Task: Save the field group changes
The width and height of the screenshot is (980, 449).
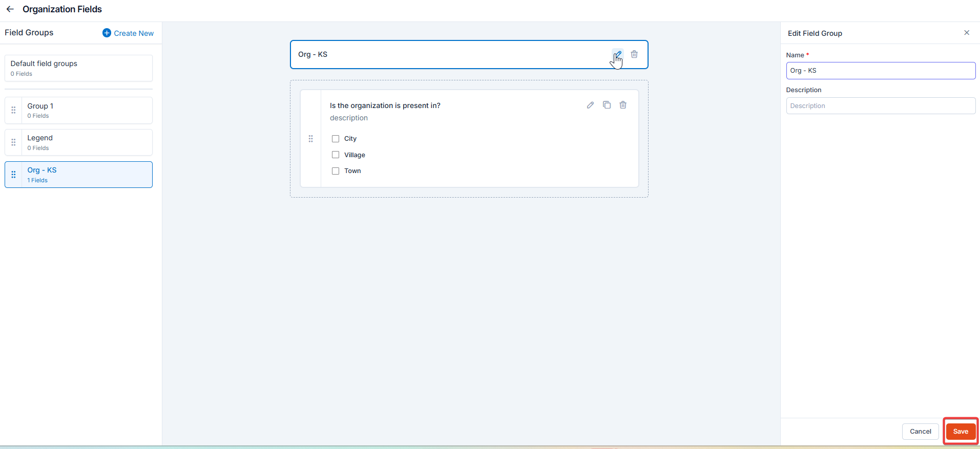Action: (x=961, y=432)
